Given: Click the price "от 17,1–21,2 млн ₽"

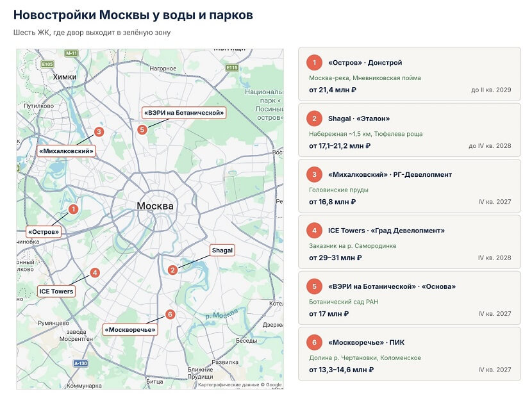Looking at the screenshot, I should point(340,146).
